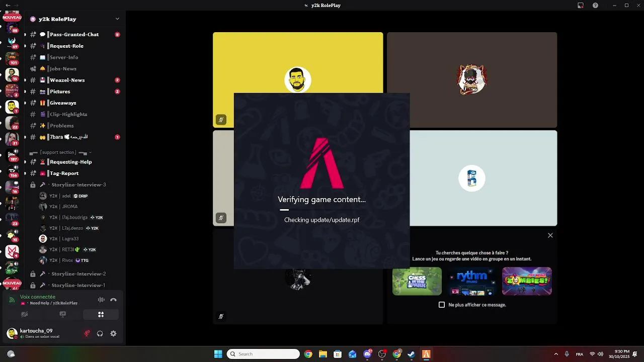Open FiveM taskbar icon
The height and width of the screenshot is (362, 644).
point(426,354)
